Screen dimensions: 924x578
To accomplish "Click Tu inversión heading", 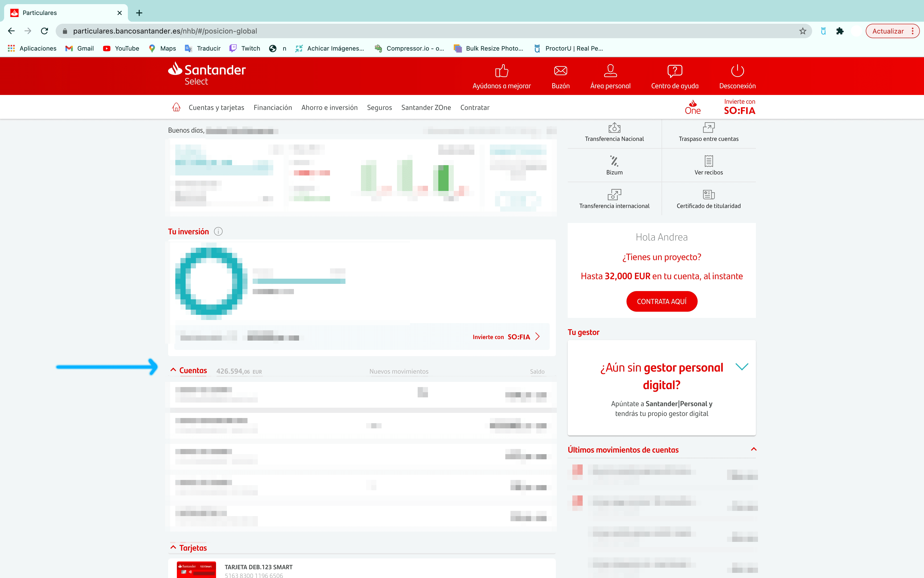I will tap(188, 231).
